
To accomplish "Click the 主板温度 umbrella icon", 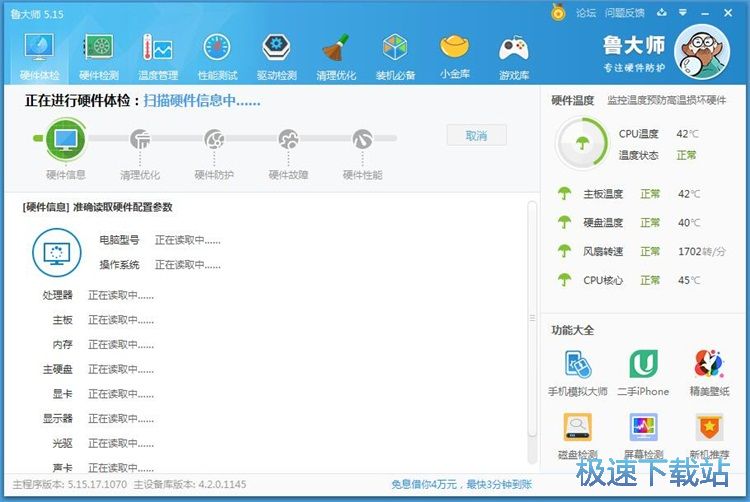I will [564, 194].
